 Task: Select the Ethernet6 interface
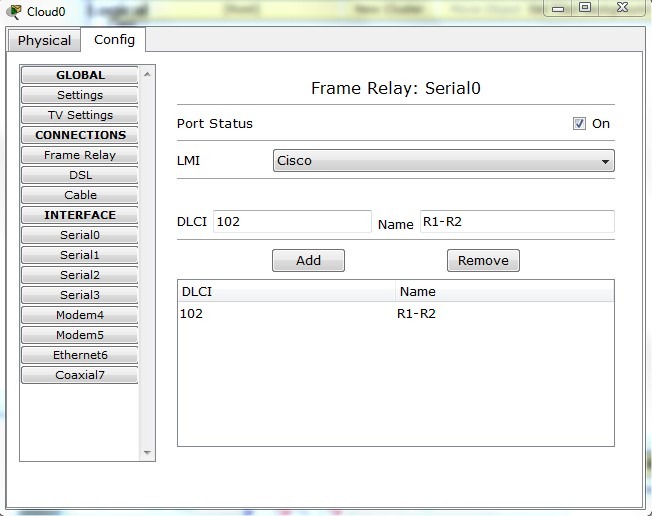[80, 355]
